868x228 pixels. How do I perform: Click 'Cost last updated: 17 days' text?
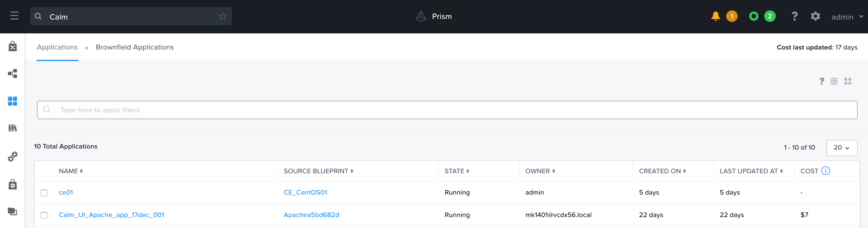click(817, 47)
